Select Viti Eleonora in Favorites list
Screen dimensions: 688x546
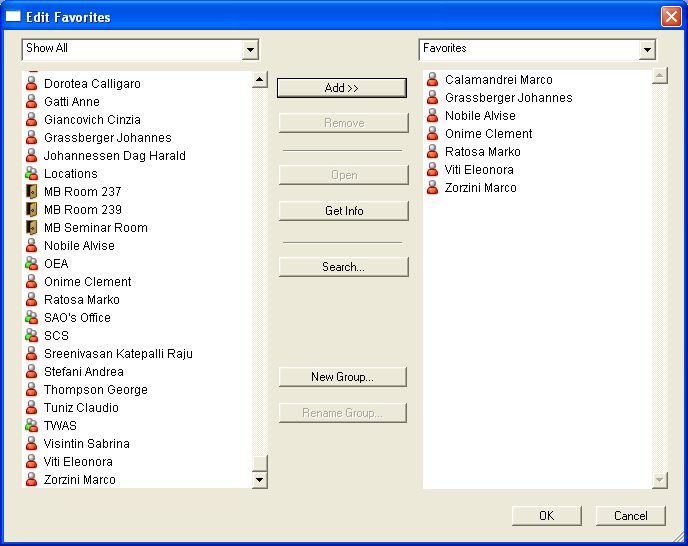(x=479, y=169)
